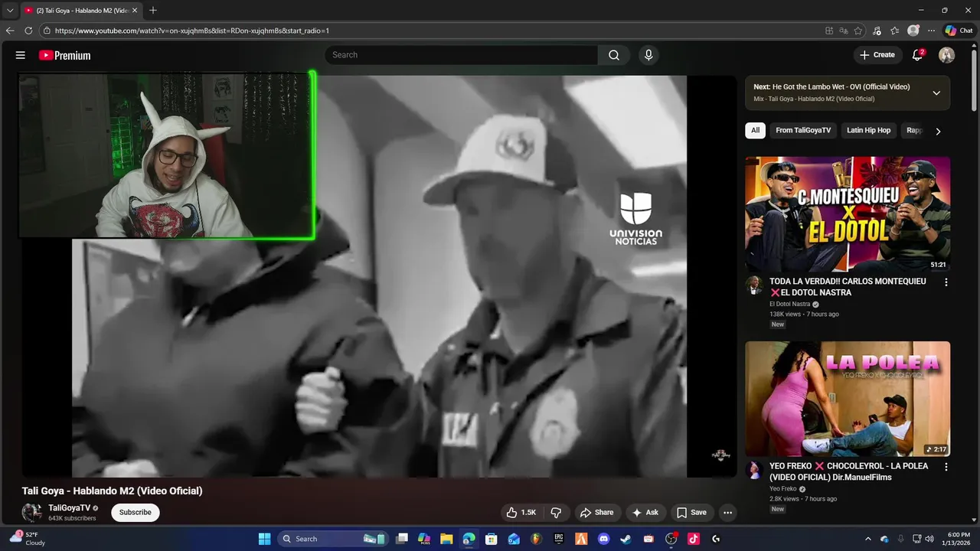The width and height of the screenshot is (980, 551).
Task: Open the Create button
Action: point(877,55)
